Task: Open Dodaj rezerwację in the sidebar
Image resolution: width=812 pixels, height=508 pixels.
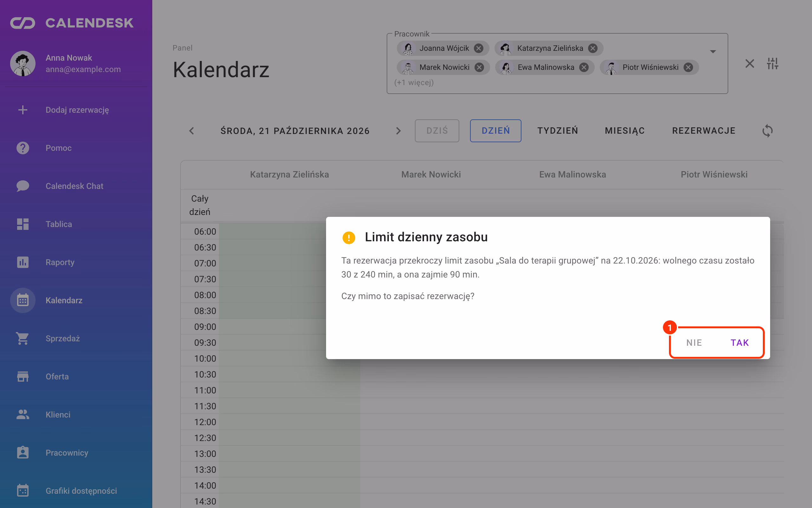Action: point(77,110)
